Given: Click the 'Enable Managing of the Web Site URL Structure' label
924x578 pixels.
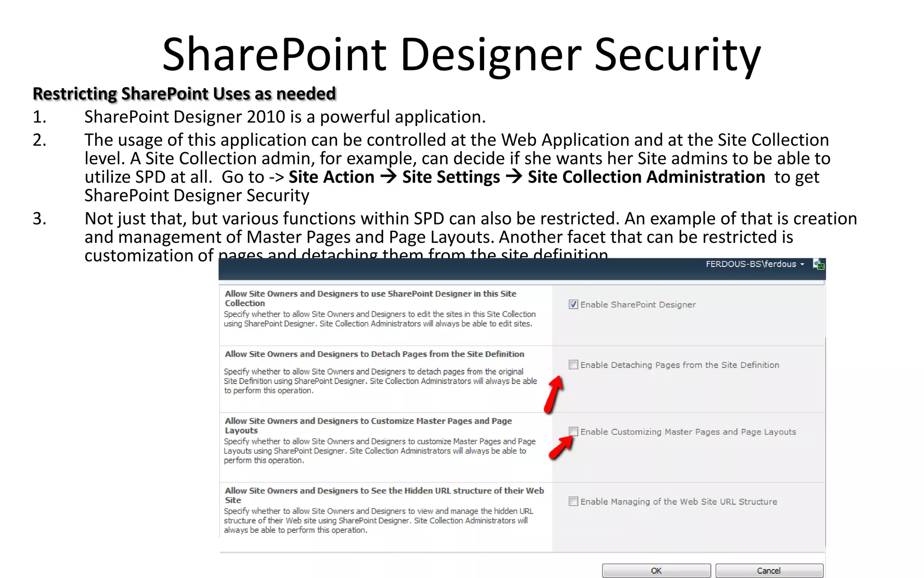Looking at the screenshot, I should pos(679,502).
